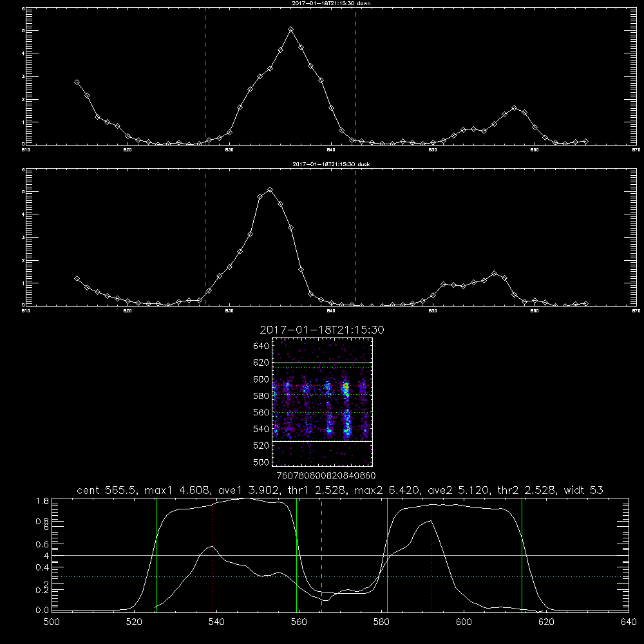Click the 520 label on spectral image y-axis
The image size is (644, 644).
tap(261, 446)
